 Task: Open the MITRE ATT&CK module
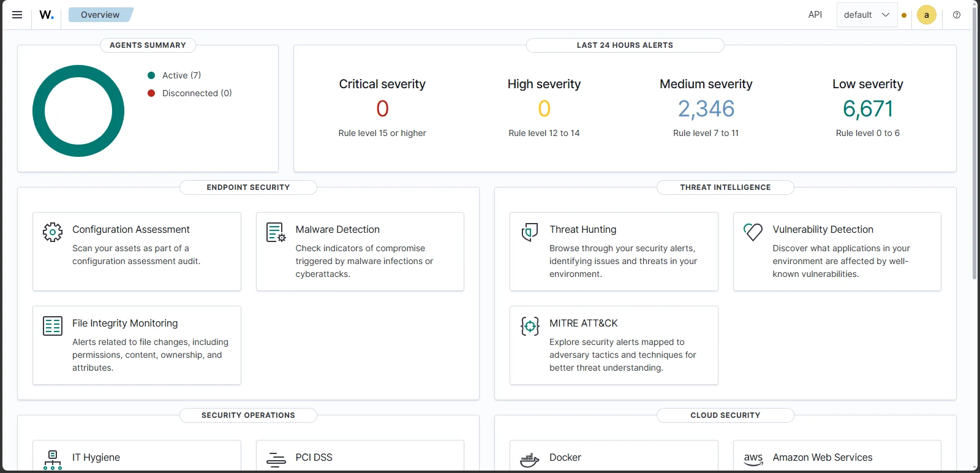click(614, 345)
